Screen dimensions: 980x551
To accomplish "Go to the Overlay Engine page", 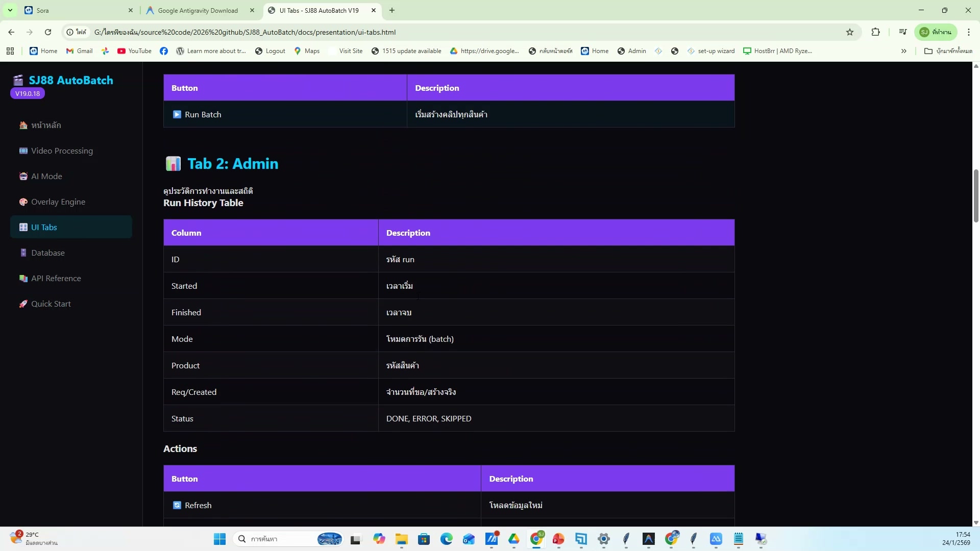I will tap(58, 202).
